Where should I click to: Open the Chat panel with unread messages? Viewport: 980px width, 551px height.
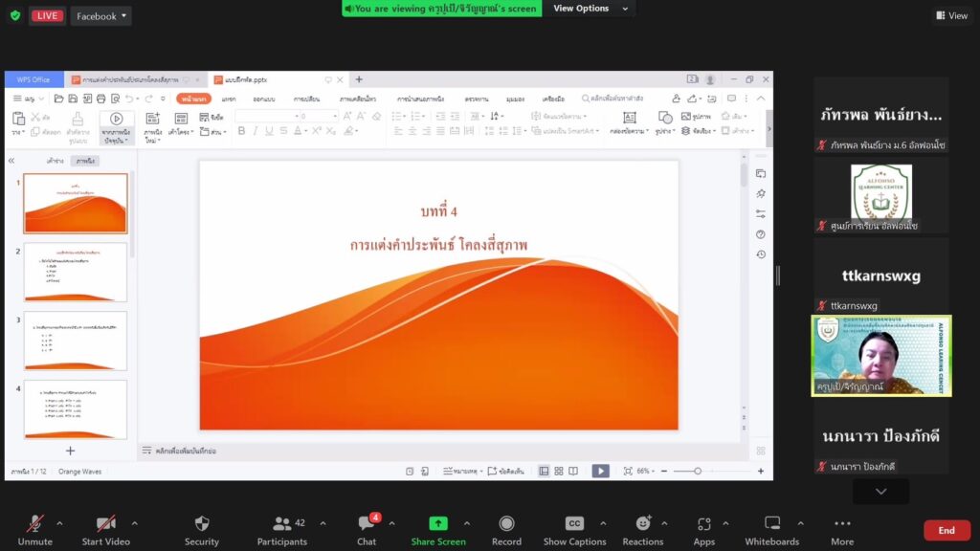click(x=367, y=524)
